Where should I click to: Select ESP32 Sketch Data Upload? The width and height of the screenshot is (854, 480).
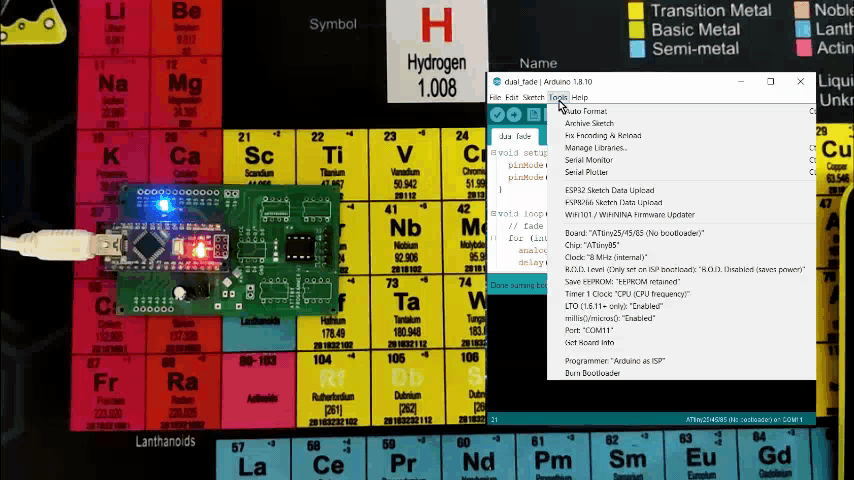681,190
